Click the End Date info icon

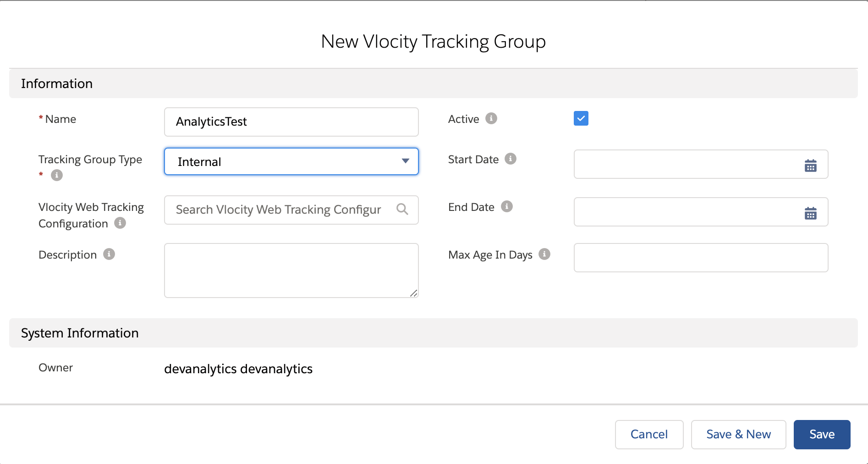pos(507,206)
